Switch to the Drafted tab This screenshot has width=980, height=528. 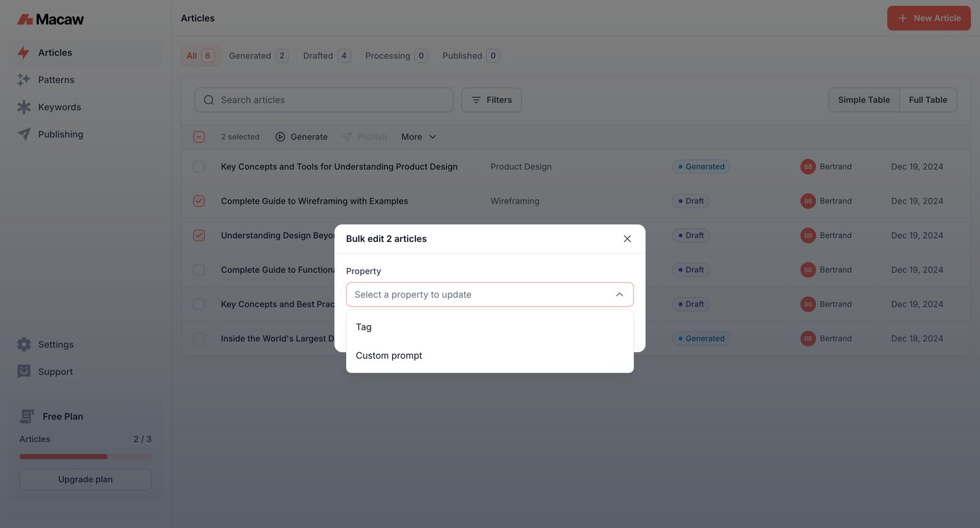pyautogui.click(x=327, y=56)
